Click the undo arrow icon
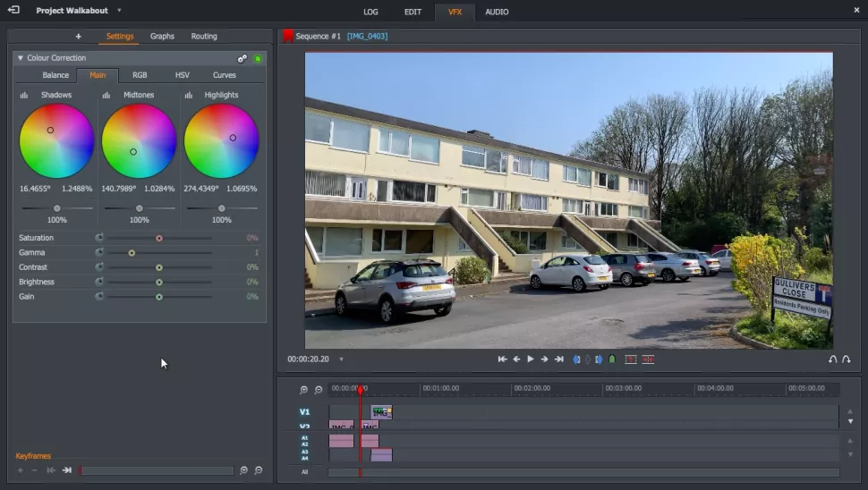Image resolution: width=868 pixels, height=490 pixels. (832, 359)
